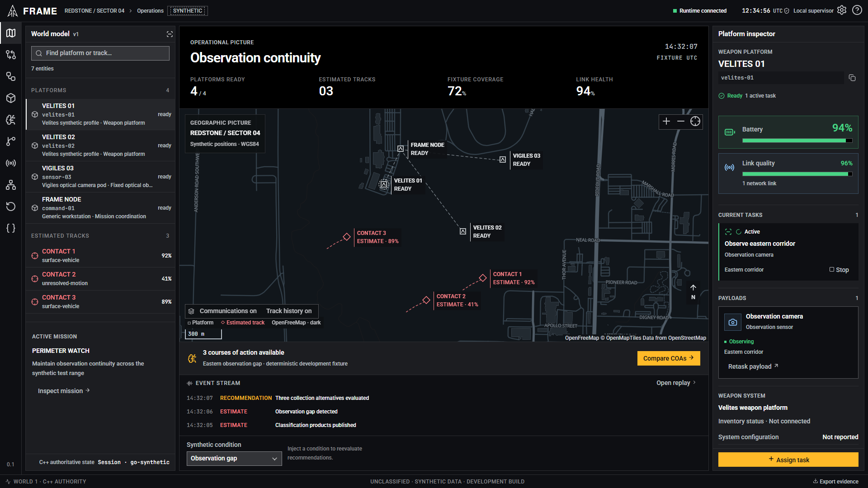This screenshot has width=868, height=488.
Task: Open the AI recommendations sidebar icon
Action: (11, 120)
